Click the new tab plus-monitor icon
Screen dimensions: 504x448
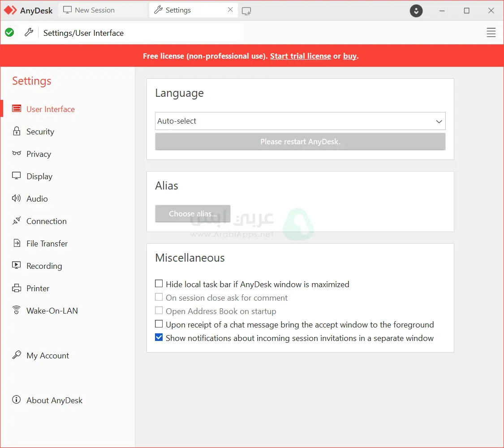(x=246, y=11)
